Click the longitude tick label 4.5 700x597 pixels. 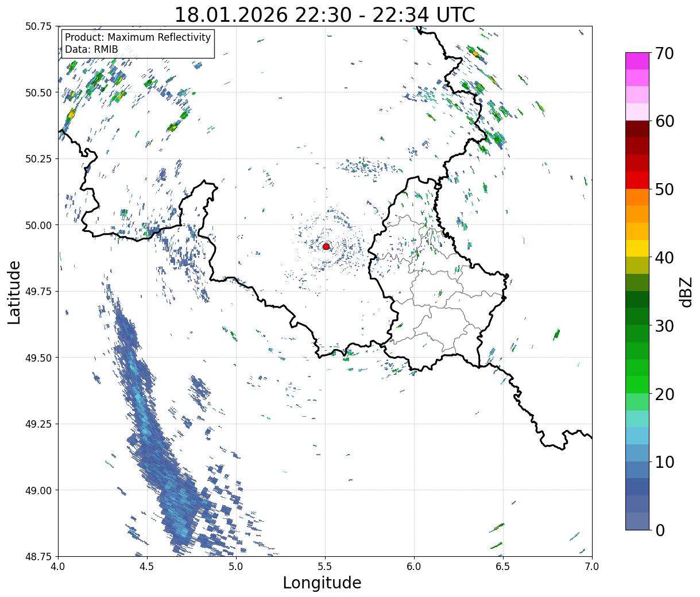click(x=147, y=567)
